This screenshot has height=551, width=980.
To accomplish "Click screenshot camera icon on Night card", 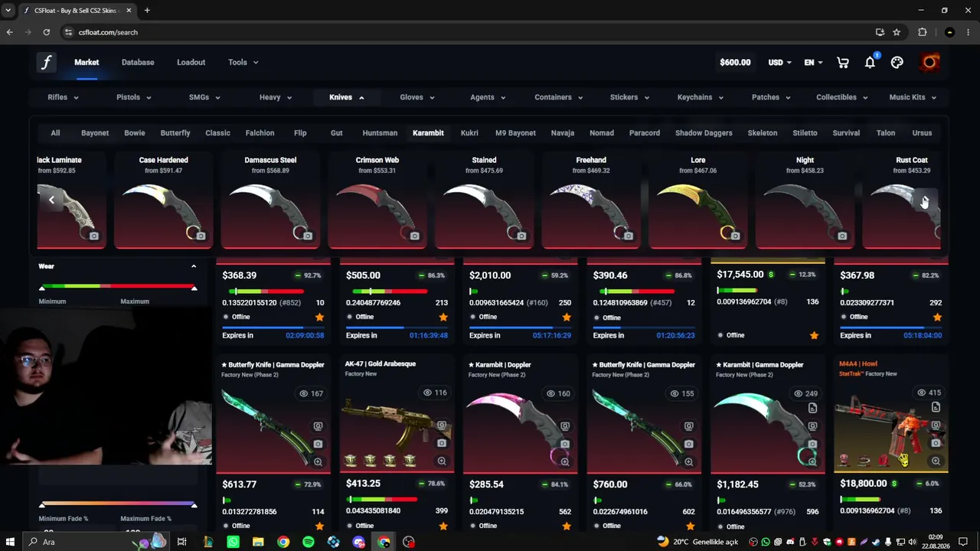I will pyautogui.click(x=842, y=236).
